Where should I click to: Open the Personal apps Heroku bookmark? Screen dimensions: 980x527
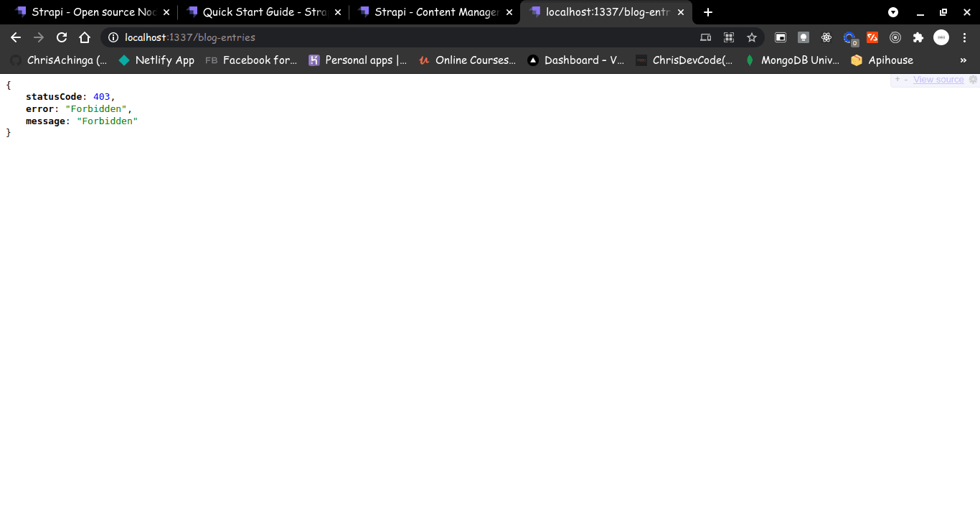(x=358, y=60)
